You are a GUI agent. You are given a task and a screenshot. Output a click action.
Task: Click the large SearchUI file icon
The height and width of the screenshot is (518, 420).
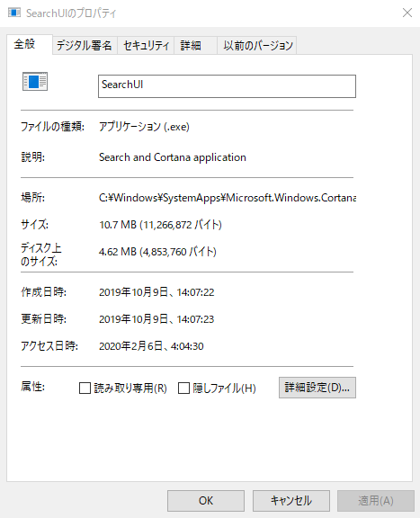[x=35, y=81]
